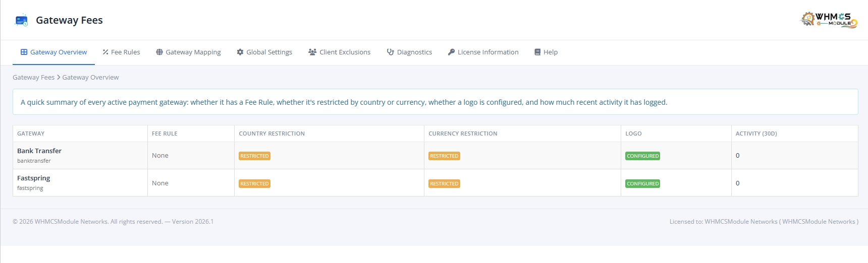Screen dimensions: 868x263
Task: Click Fastspring's CONFIGURED logo badge
Action: coord(642,183)
